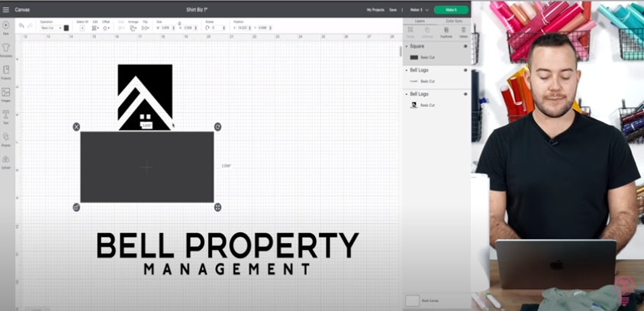Screen dimensions: 644x311
Task: Click the Shirt Biz 1 project title
Action: (x=197, y=9)
